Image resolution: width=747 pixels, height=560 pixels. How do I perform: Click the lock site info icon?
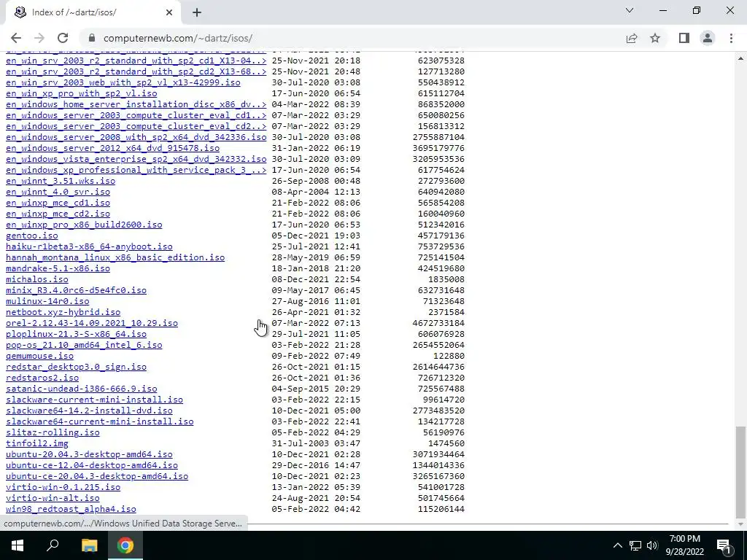[x=92, y=38]
